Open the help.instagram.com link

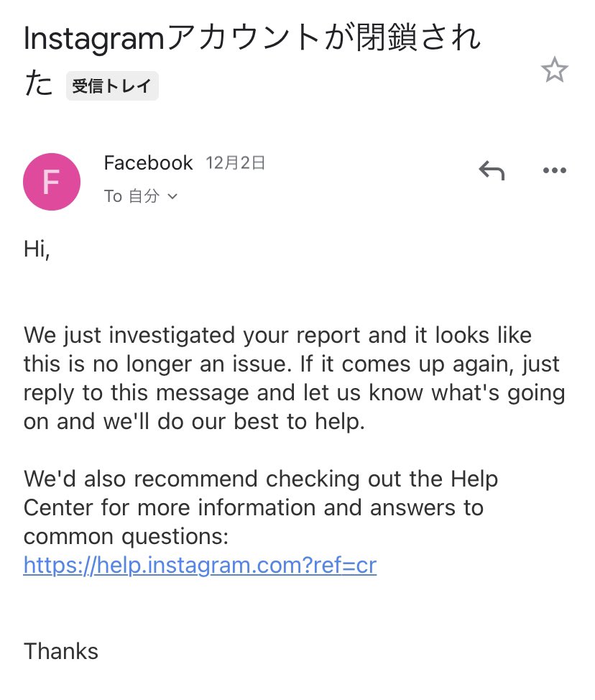click(x=200, y=565)
